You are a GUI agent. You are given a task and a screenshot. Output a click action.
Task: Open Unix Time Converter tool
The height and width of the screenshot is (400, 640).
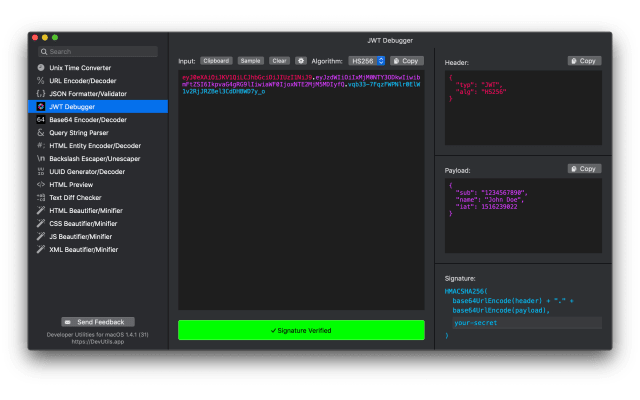pyautogui.click(x=98, y=68)
